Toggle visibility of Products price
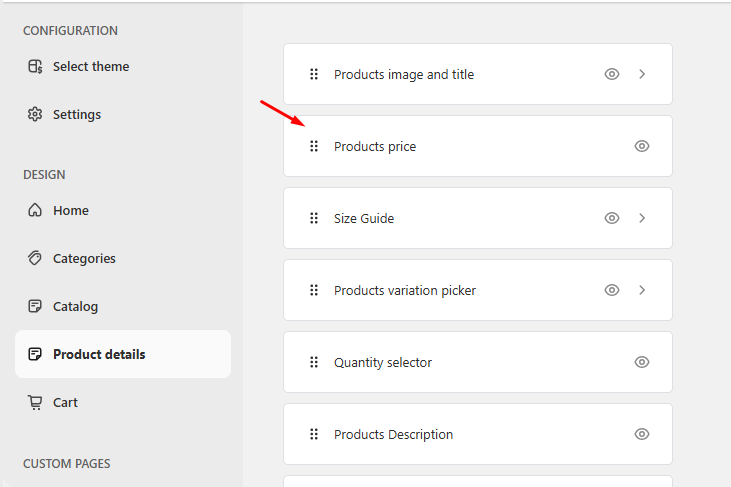Screen dimensions: 731x487 tap(642, 146)
